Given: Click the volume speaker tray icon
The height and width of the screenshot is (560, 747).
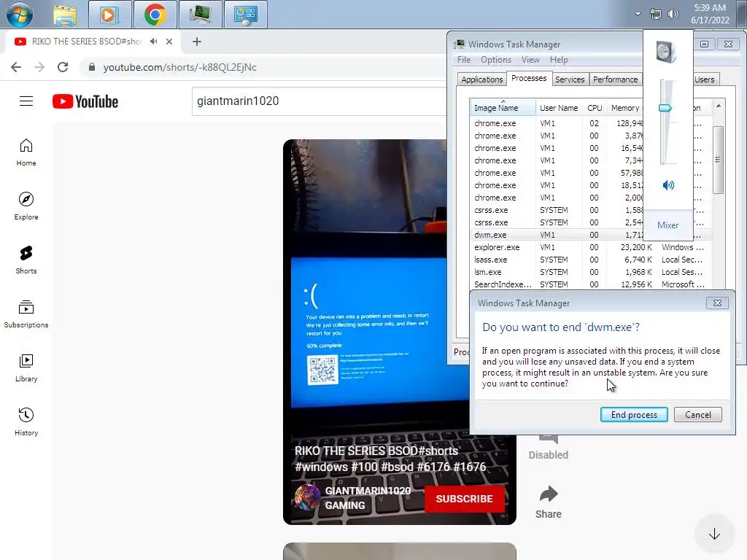Looking at the screenshot, I should pos(673,14).
